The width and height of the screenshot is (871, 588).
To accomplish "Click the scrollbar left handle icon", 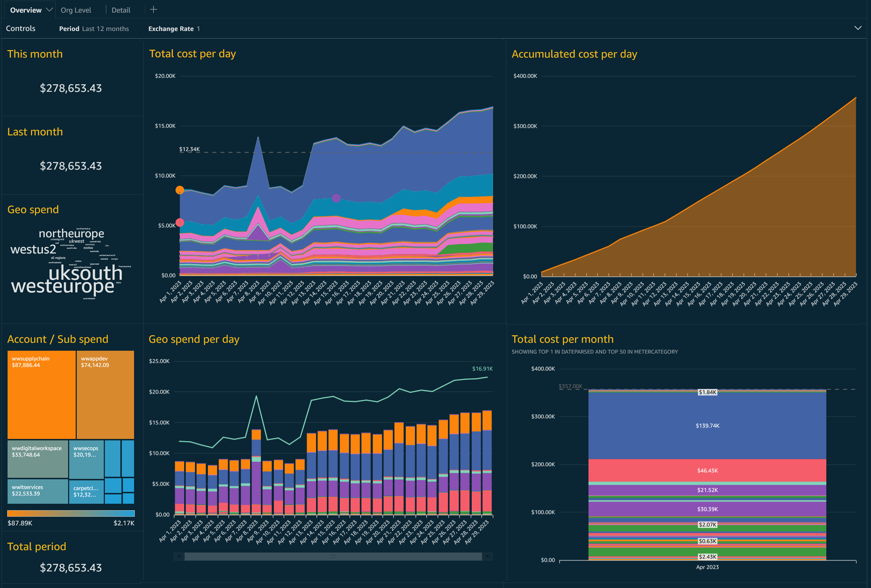I will click(179, 557).
